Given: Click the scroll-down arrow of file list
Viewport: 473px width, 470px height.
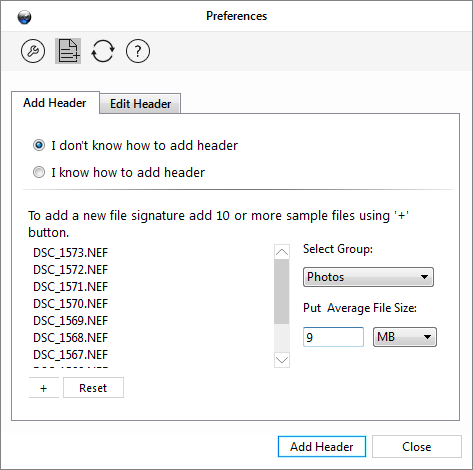Looking at the screenshot, I should 282,360.
